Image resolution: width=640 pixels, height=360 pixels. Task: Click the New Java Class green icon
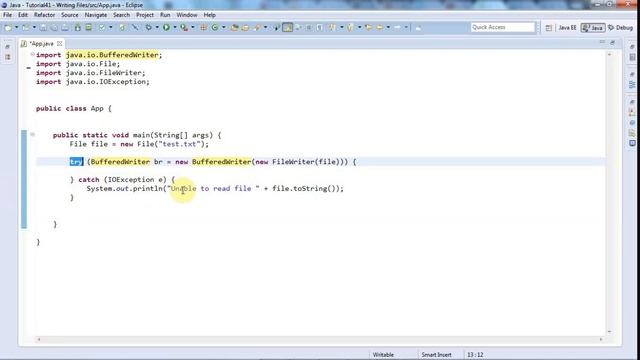coord(215,28)
